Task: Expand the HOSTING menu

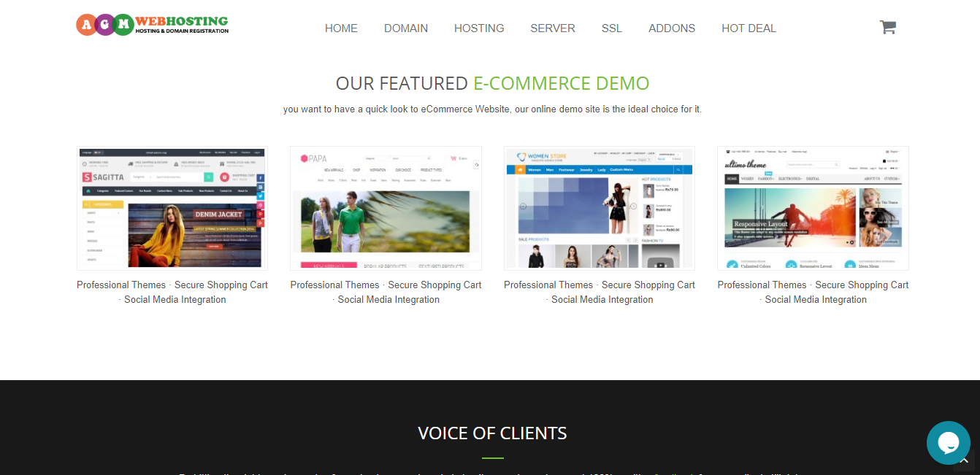Action: [479, 28]
